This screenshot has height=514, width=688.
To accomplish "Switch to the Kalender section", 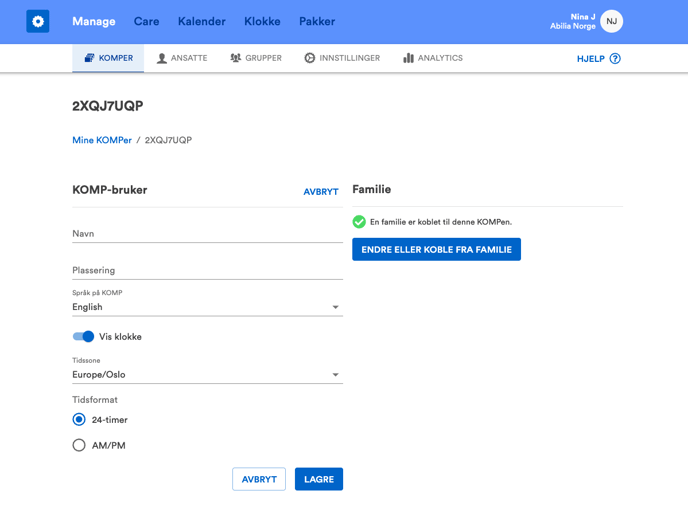I will pos(202,22).
